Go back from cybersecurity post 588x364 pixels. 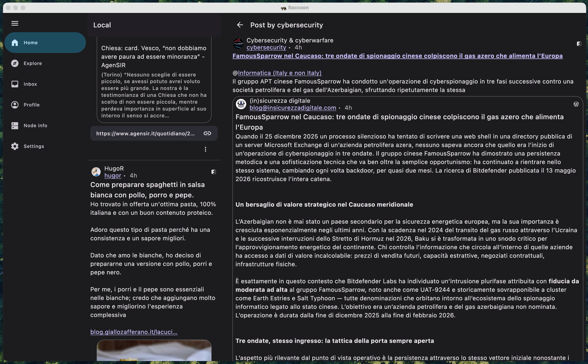coord(240,25)
